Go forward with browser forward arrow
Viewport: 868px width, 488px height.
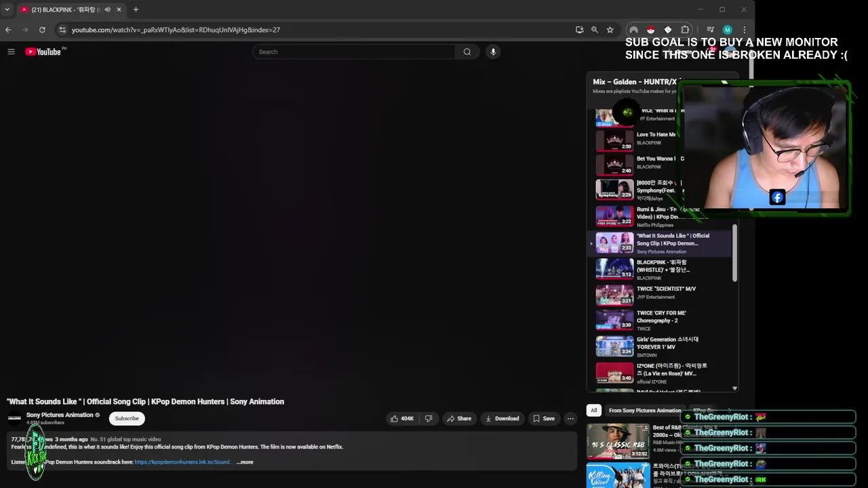[x=25, y=30]
